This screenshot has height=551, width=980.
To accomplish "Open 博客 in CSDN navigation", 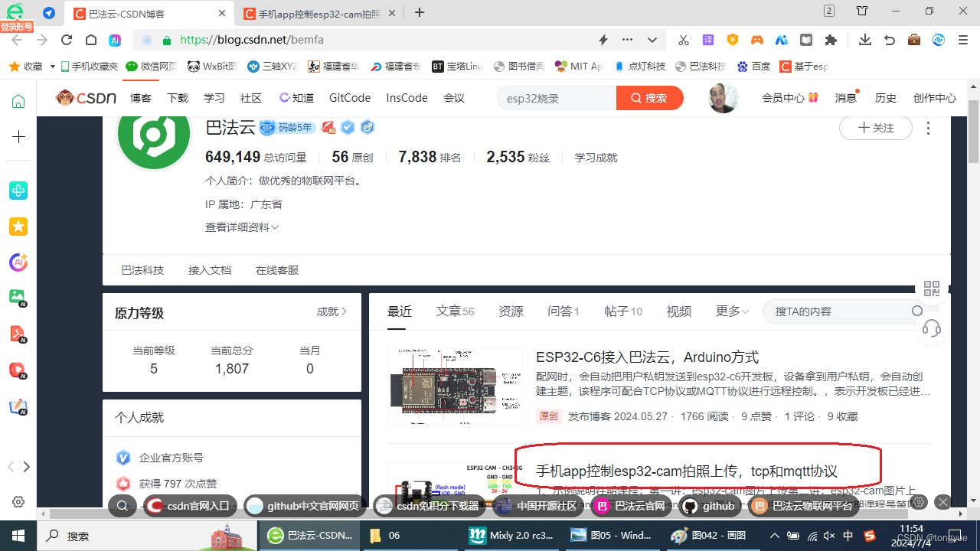I will [141, 98].
